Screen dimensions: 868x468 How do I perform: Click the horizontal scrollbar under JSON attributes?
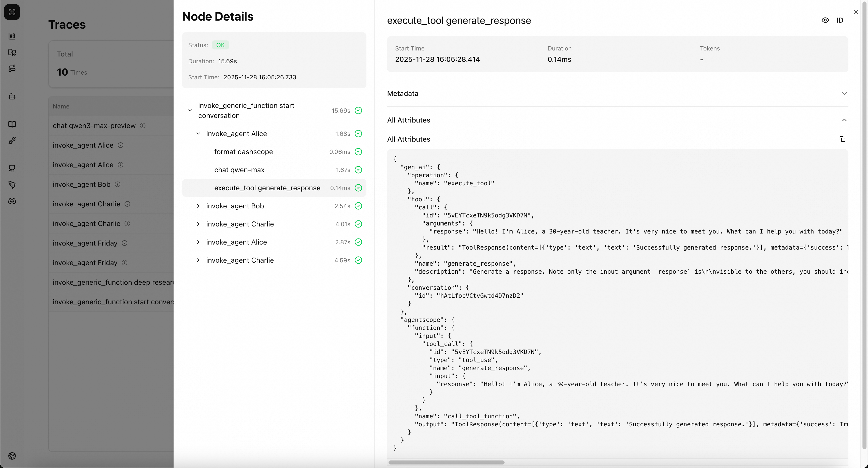point(446,462)
